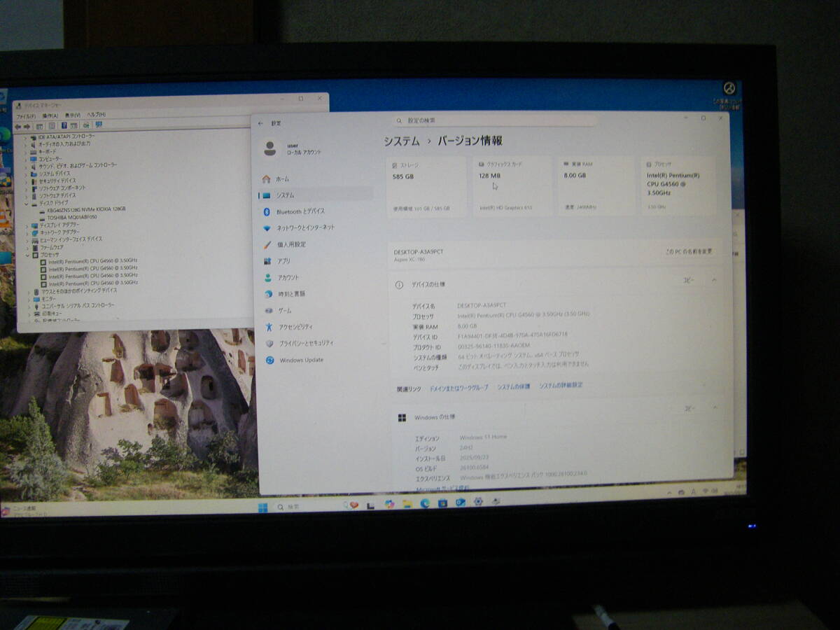This screenshot has width=840, height=630.
Task: Click the システム breadcrumb in Settings header
Action: pyautogui.click(x=401, y=141)
